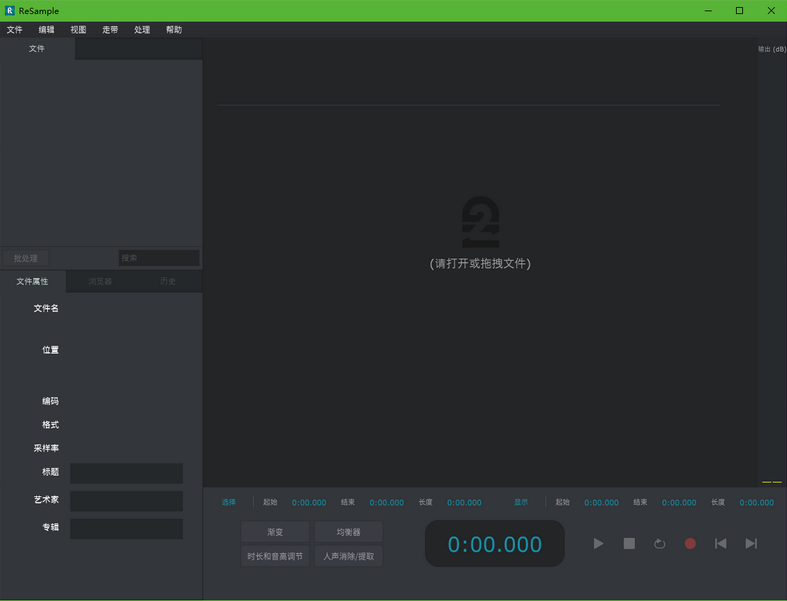The height and width of the screenshot is (601, 787).
Task: Click the 显示 长度 time value
Action: point(756,503)
